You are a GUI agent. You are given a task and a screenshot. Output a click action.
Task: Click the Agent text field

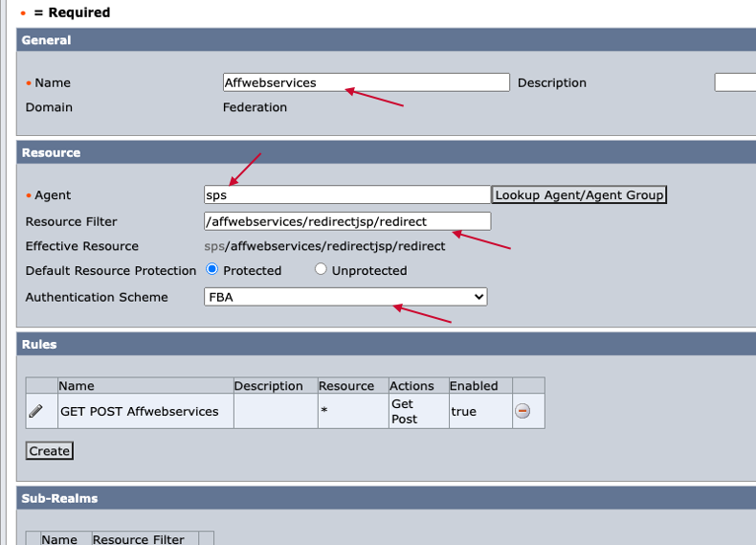pyautogui.click(x=347, y=195)
